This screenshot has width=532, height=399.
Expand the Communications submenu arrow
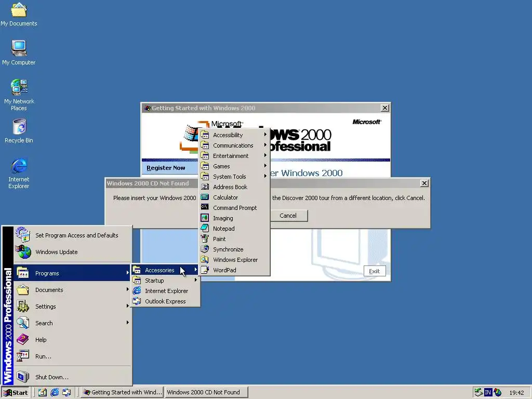click(265, 145)
